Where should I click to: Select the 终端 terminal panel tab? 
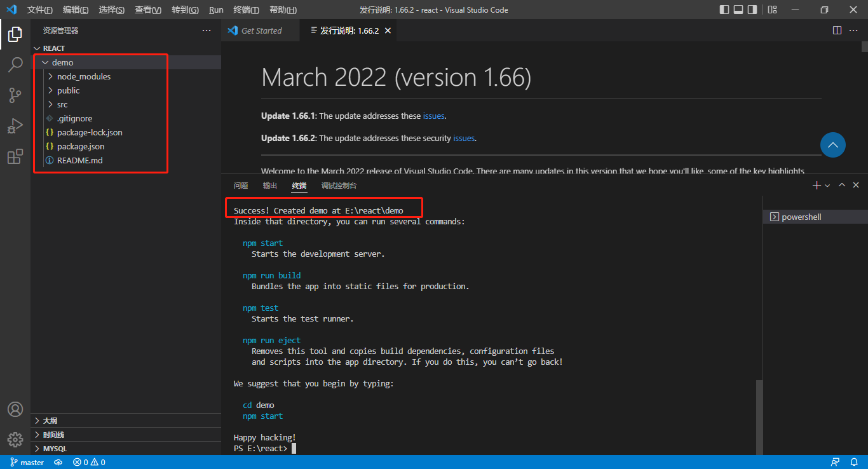(x=299, y=186)
